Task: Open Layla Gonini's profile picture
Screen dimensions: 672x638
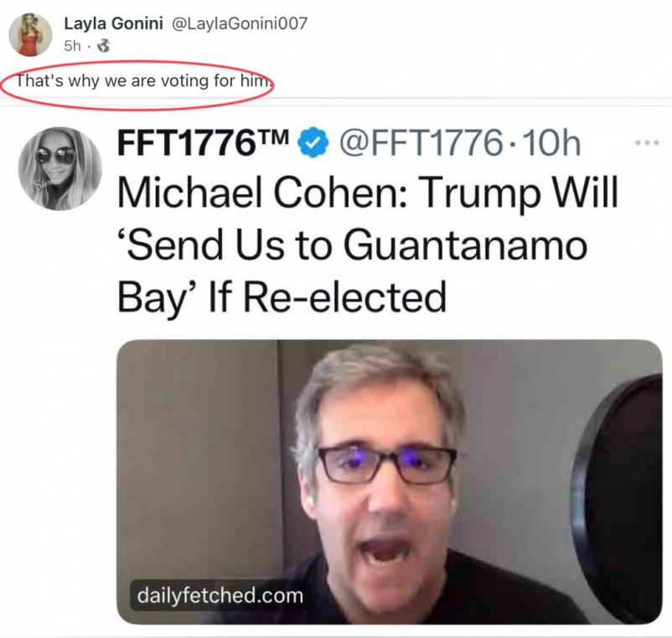Action: 30,34
